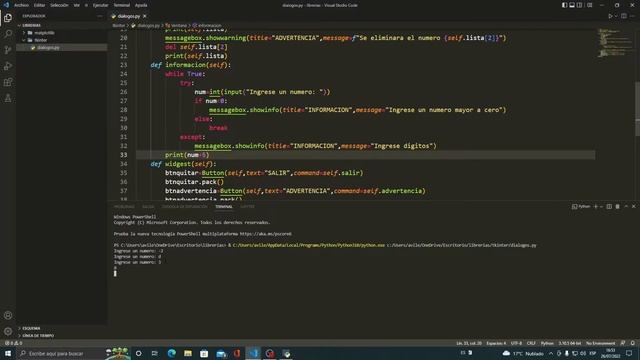Open the Editar menu
This screenshot has height=360, width=640.
click(x=39, y=5)
